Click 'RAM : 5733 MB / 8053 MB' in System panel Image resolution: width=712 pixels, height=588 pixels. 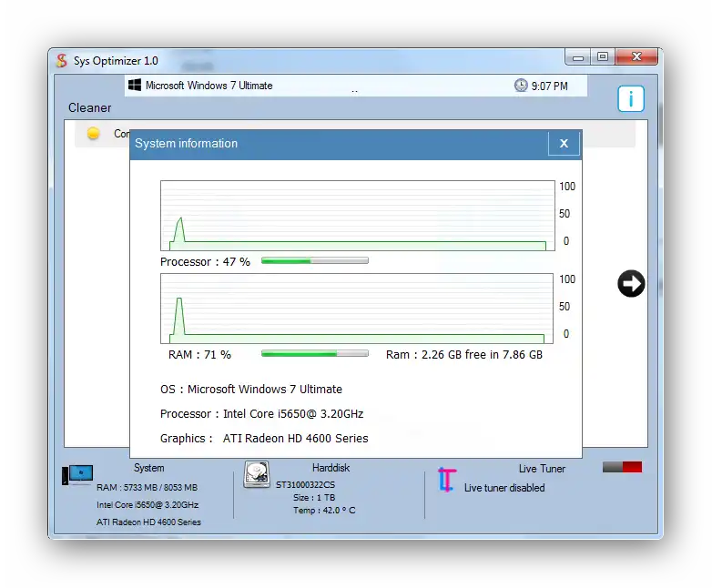pos(147,487)
